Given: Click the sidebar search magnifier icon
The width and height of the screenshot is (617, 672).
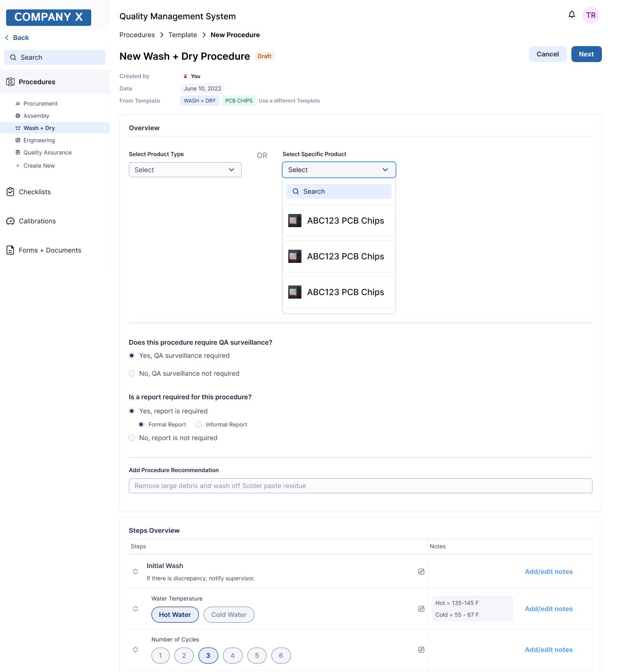Looking at the screenshot, I should (x=13, y=57).
